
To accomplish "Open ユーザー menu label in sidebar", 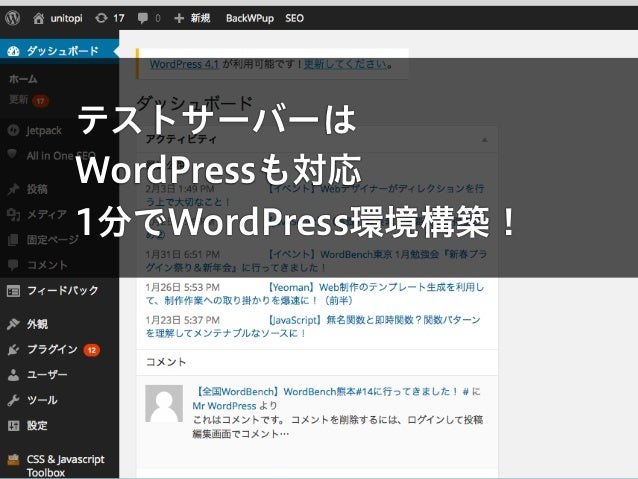I will (47, 375).
